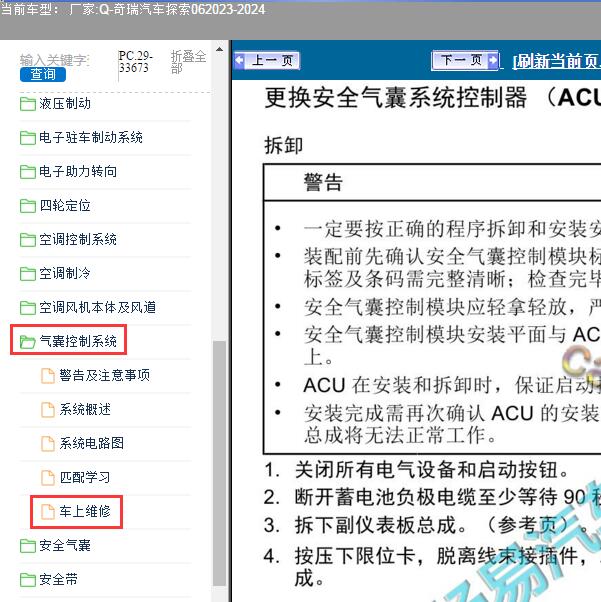Go to 下一页 next page button

[465, 60]
